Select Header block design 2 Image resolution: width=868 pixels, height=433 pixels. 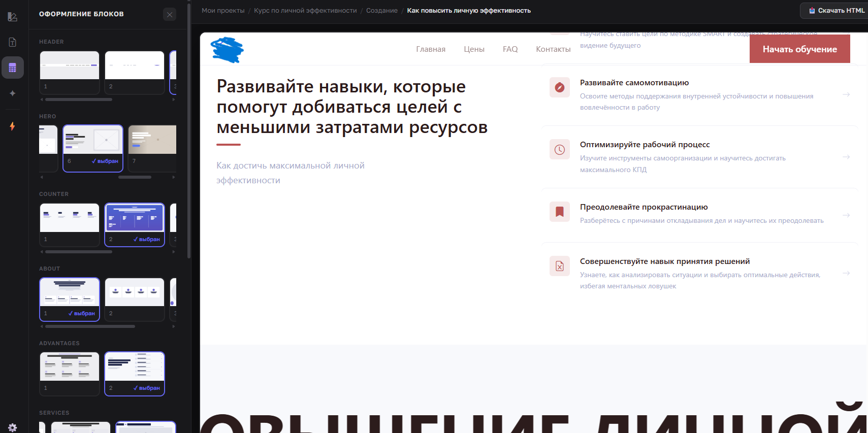(135, 73)
